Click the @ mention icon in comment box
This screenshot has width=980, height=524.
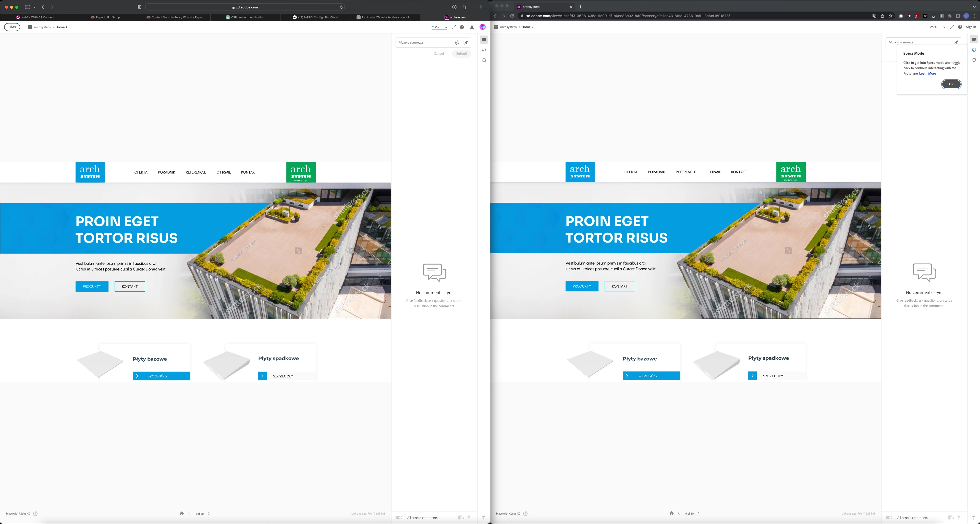point(457,43)
